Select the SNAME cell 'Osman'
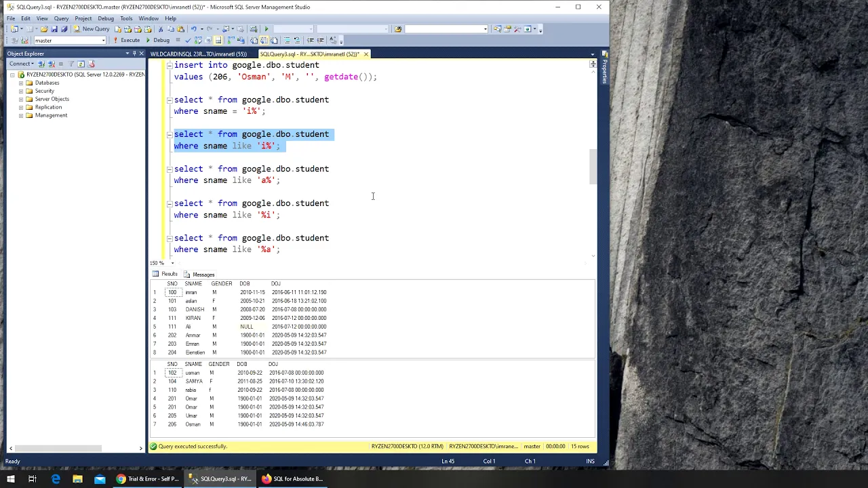The image size is (868, 488). pyautogui.click(x=193, y=424)
